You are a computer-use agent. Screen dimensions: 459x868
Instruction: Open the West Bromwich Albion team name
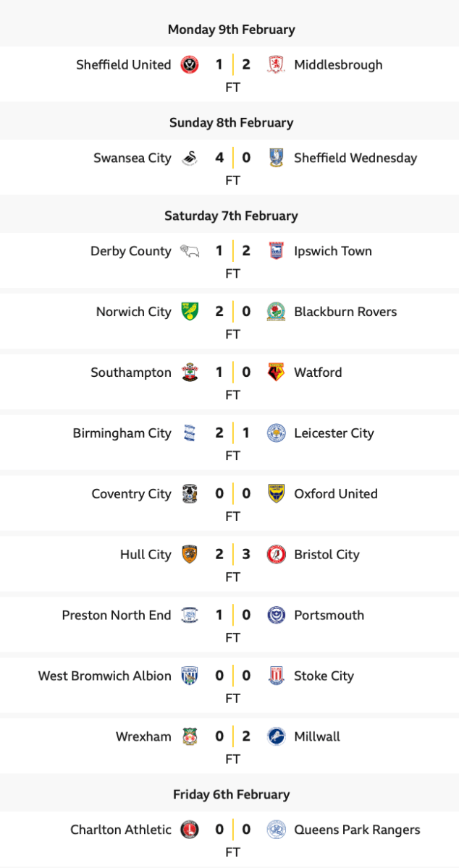[105, 676]
